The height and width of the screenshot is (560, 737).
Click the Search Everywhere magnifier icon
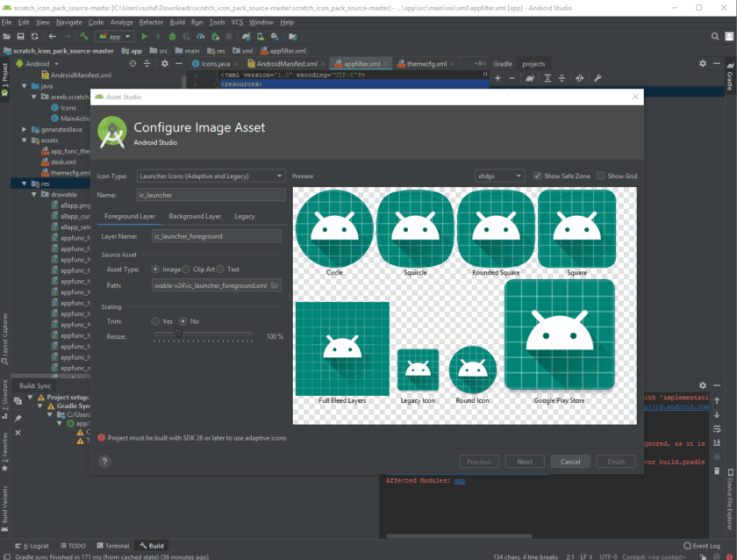(x=714, y=37)
